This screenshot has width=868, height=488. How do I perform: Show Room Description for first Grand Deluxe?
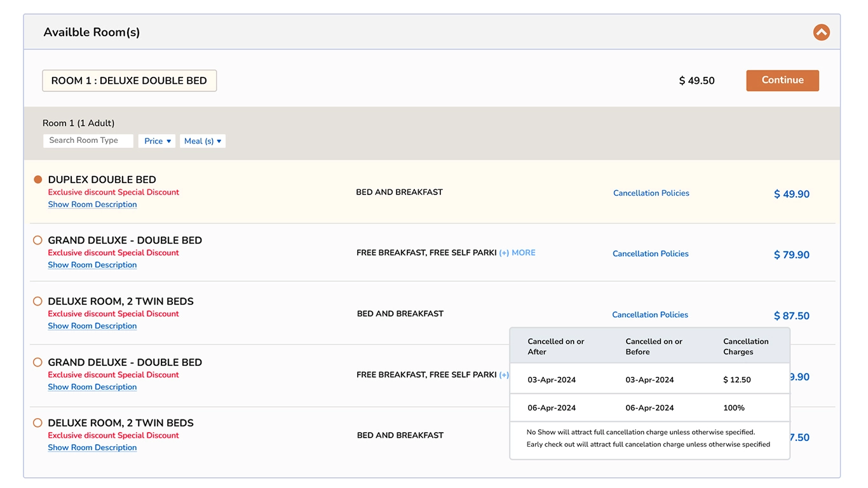(x=92, y=265)
